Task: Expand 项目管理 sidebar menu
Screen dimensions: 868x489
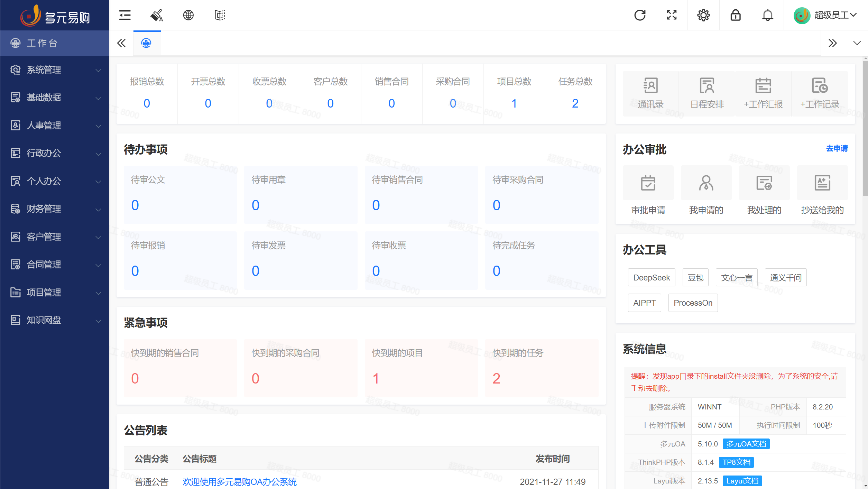Action: [55, 292]
